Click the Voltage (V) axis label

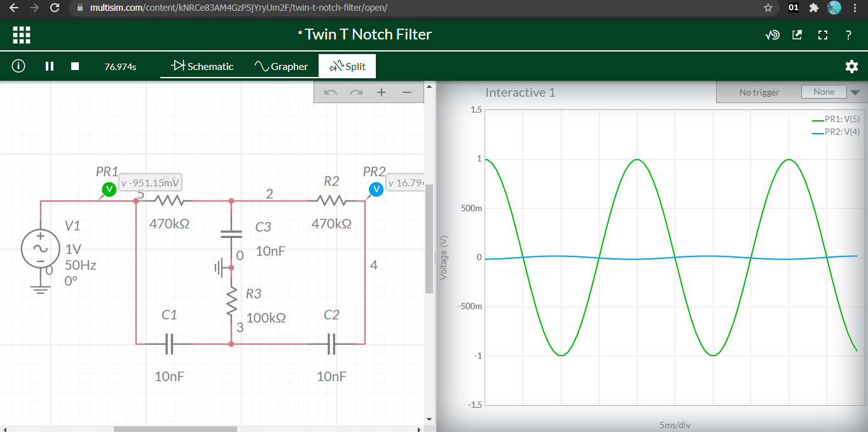(x=444, y=257)
